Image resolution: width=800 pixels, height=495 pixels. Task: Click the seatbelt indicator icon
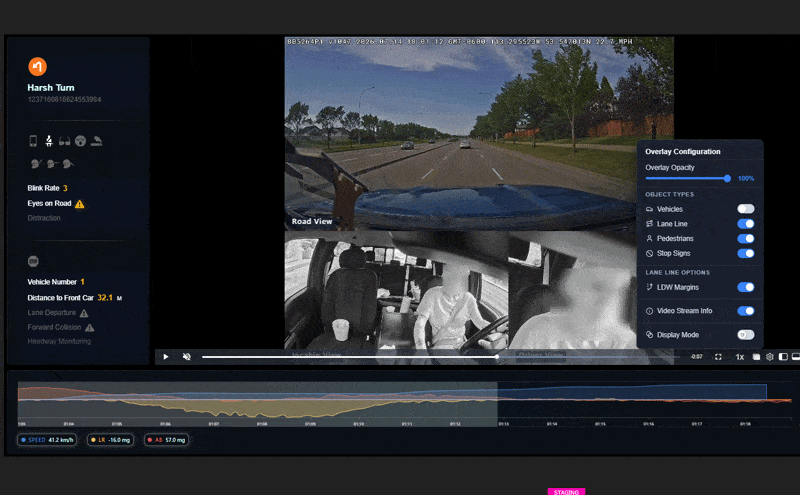49,141
